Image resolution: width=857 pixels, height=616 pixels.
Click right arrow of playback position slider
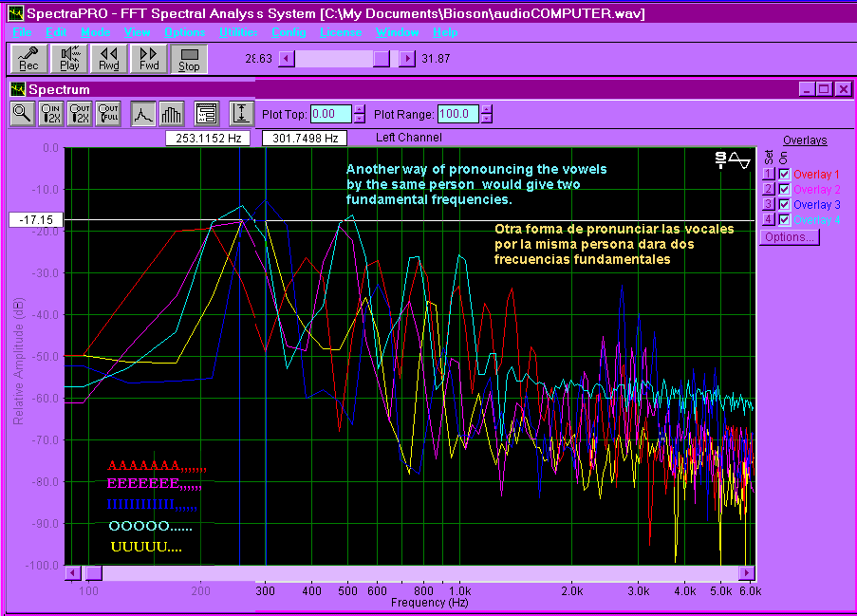click(407, 59)
